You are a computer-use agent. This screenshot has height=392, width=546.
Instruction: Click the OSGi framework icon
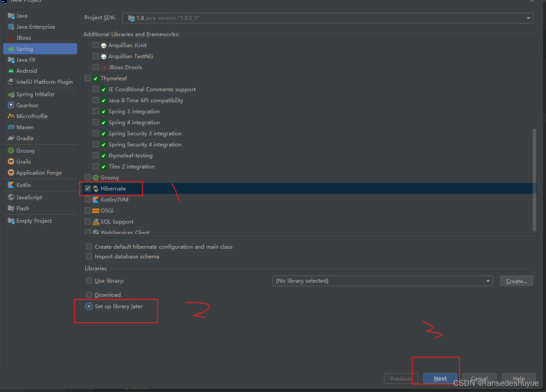96,211
